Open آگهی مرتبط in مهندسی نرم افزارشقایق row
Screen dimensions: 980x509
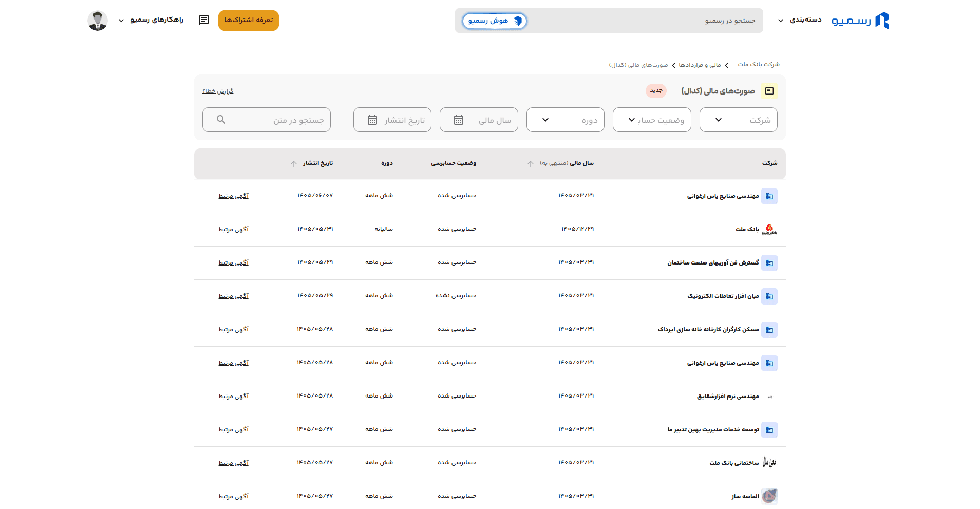click(233, 397)
